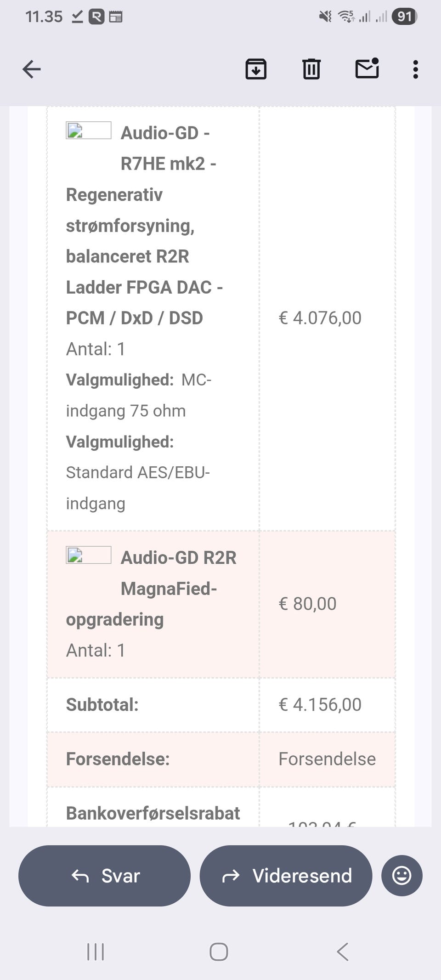The width and height of the screenshot is (441, 980).
Task: Tap the Videresend forward button
Action: 286,875
